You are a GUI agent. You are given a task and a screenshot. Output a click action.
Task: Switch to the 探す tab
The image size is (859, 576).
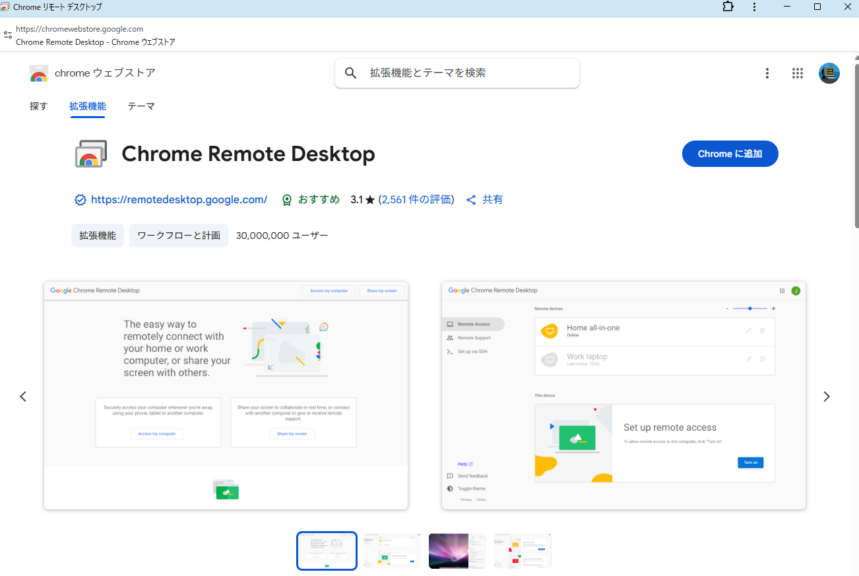point(38,106)
